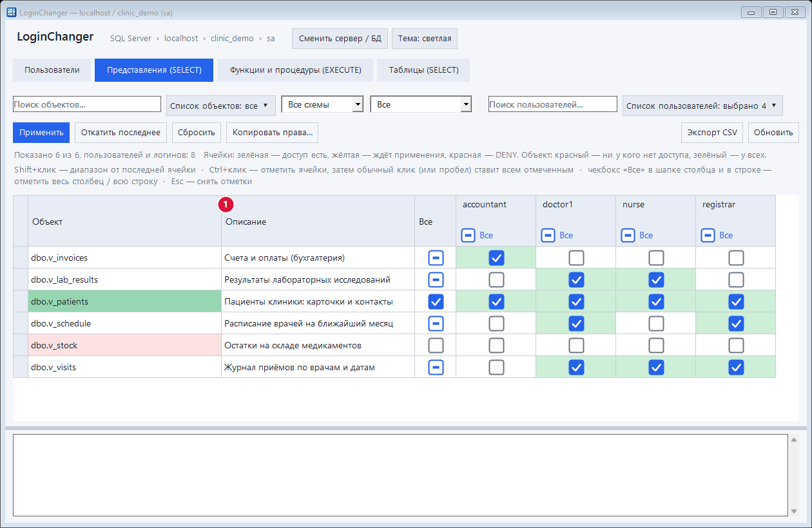This screenshot has height=528, width=812.
Task: Open Список пользователей: выбрано 4 dropdown
Action: [702, 106]
